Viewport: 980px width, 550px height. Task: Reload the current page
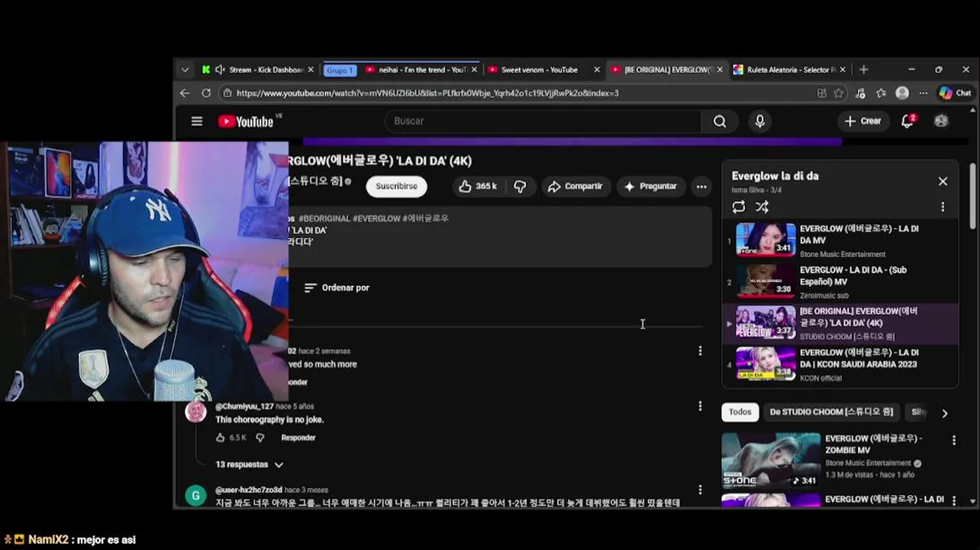(206, 93)
